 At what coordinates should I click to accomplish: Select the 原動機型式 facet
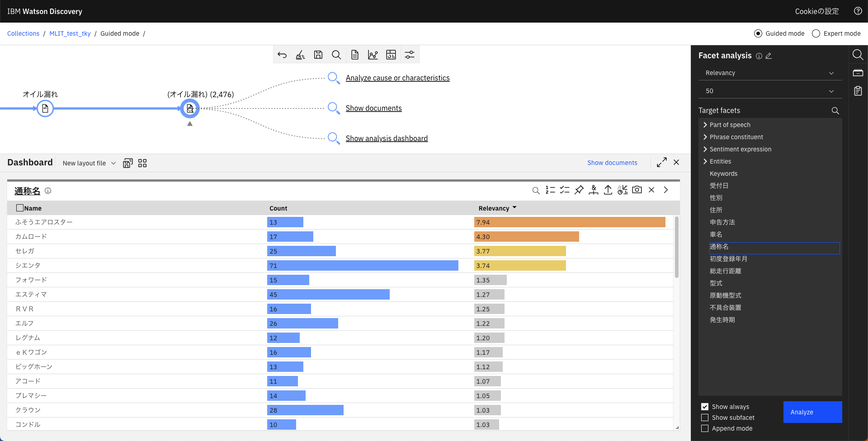(x=725, y=296)
